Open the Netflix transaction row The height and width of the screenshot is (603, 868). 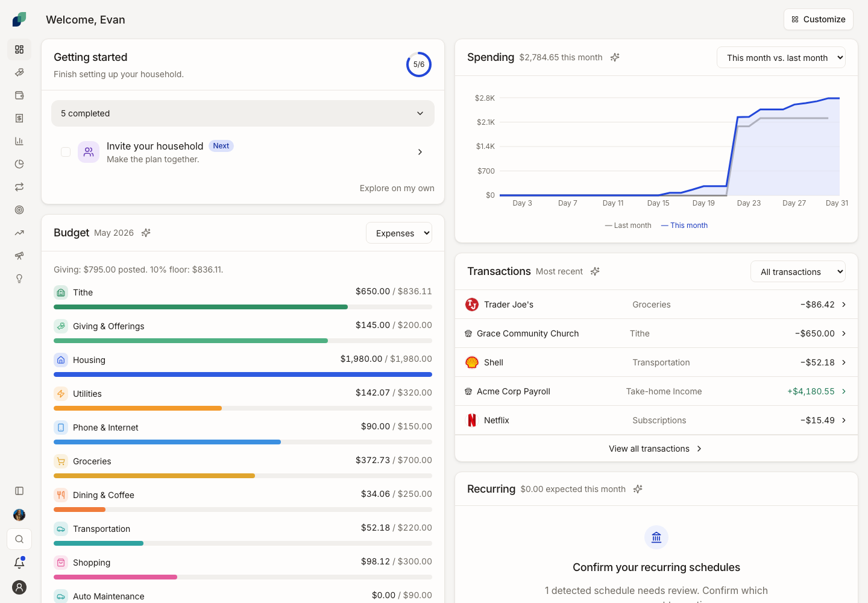click(656, 420)
